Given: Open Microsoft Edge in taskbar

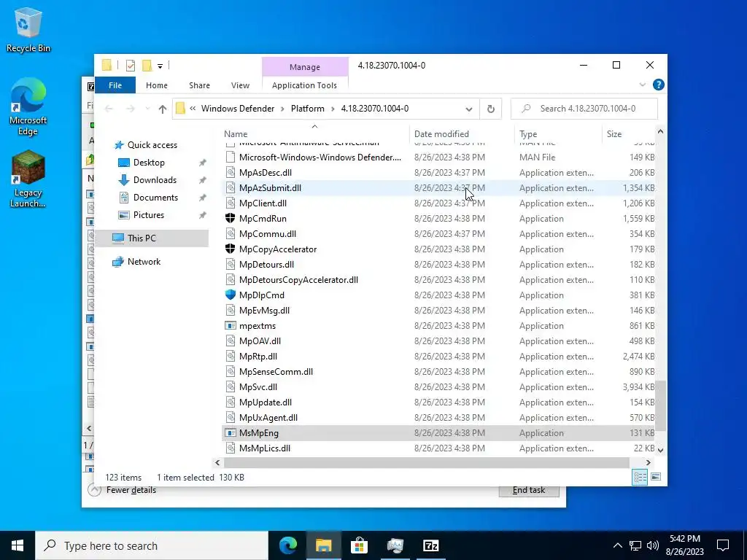Looking at the screenshot, I should click(288, 545).
